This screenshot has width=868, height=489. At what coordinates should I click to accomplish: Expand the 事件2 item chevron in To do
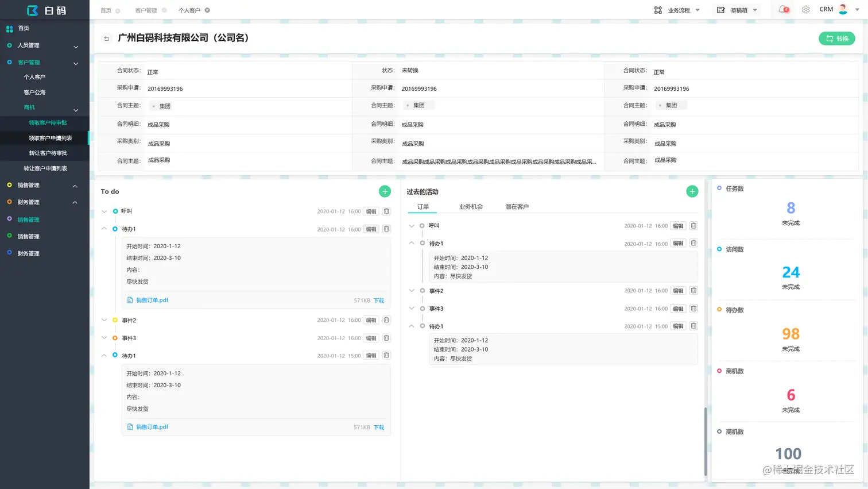point(104,320)
